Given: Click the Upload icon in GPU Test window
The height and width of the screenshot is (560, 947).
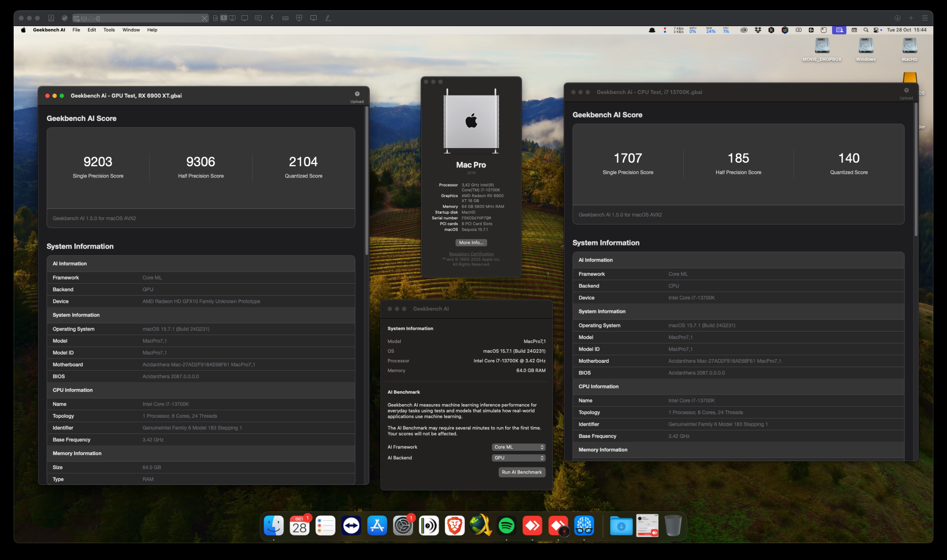Looking at the screenshot, I should [357, 94].
